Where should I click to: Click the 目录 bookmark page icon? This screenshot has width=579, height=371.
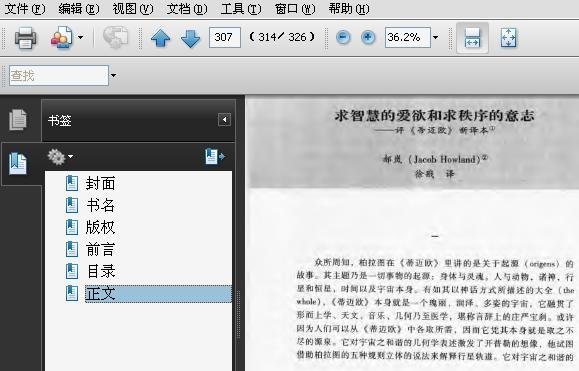(72, 271)
